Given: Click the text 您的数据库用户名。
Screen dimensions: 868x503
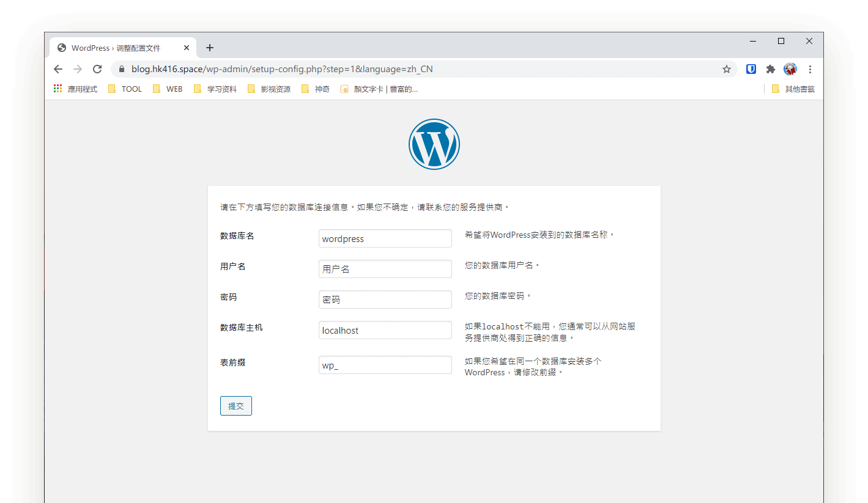Looking at the screenshot, I should pyautogui.click(x=502, y=265).
